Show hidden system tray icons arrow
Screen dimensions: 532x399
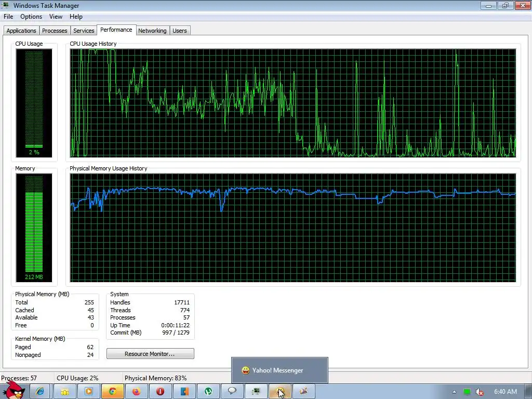[x=454, y=392]
